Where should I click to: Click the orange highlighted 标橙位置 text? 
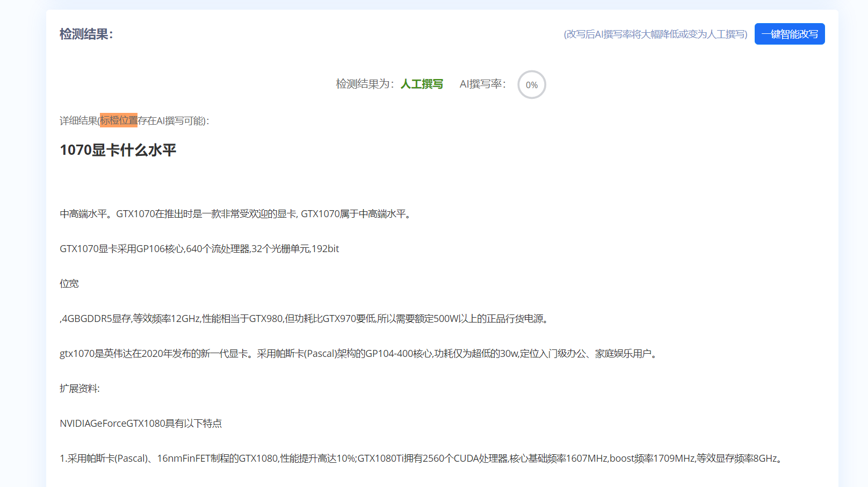[x=119, y=120]
